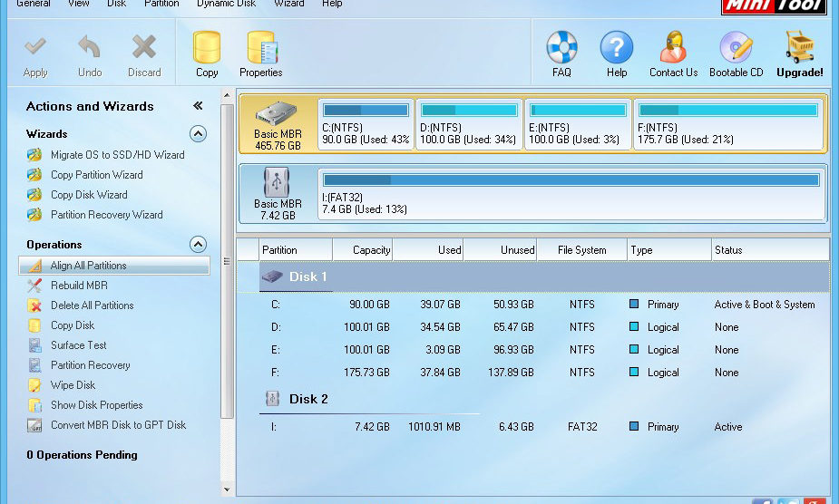
Task: Select the Wipe Disk operation
Action: 73,385
